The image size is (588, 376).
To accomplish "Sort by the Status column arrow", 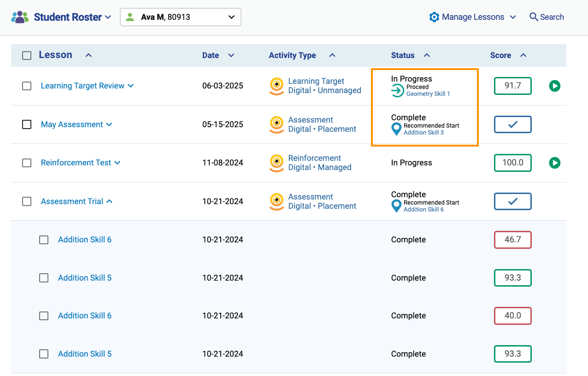I will point(427,55).
